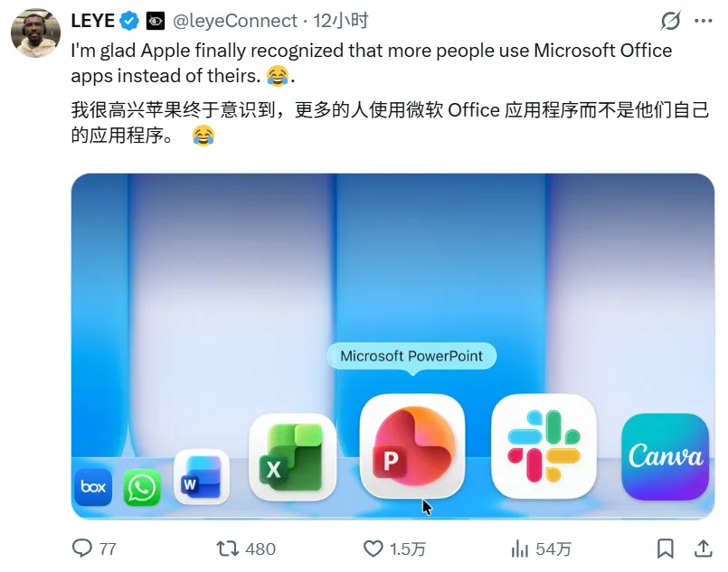Image resolution: width=728 pixels, height=572 pixels.
Task: Open the LEYE display name link
Action: (93, 21)
